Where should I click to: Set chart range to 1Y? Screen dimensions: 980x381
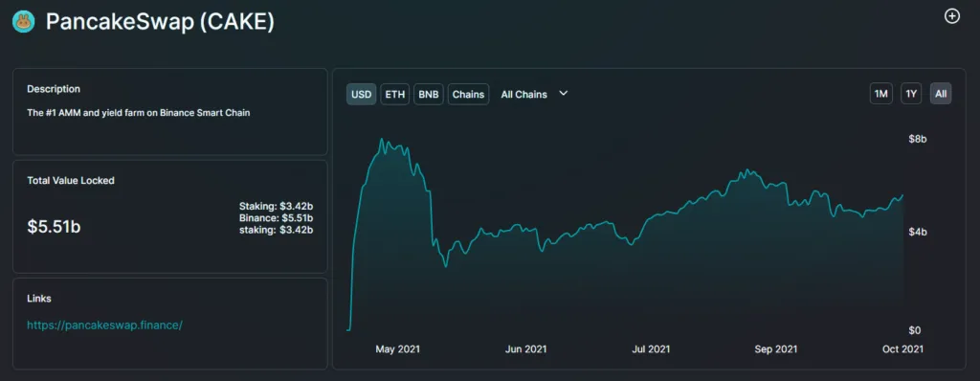click(x=911, y=94)
